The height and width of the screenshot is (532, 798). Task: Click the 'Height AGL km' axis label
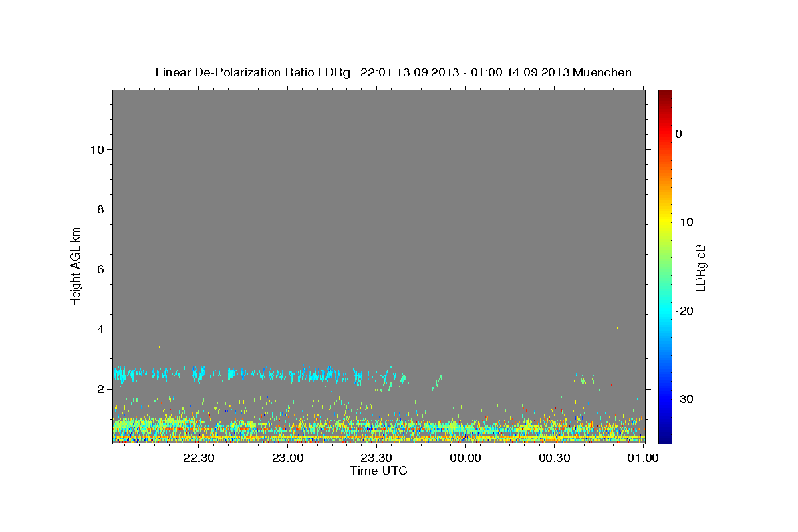point(76,265)
